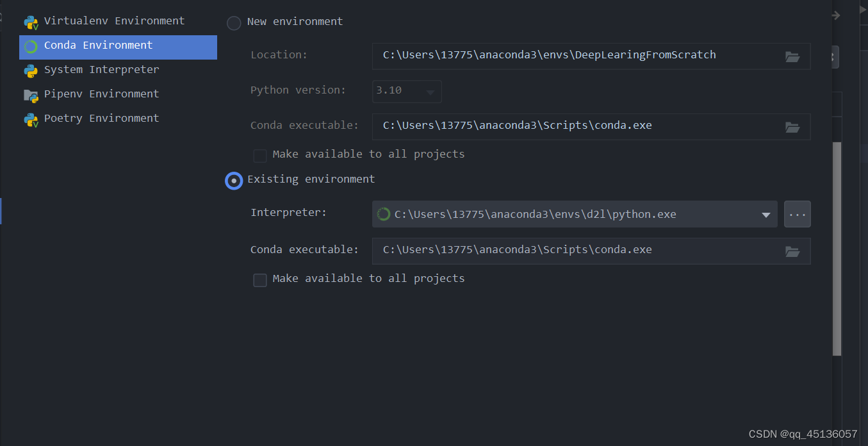Click the Python version label
The width and height of the screenshot is (868, 446).
pyautogui.click(x=298, y=90)
